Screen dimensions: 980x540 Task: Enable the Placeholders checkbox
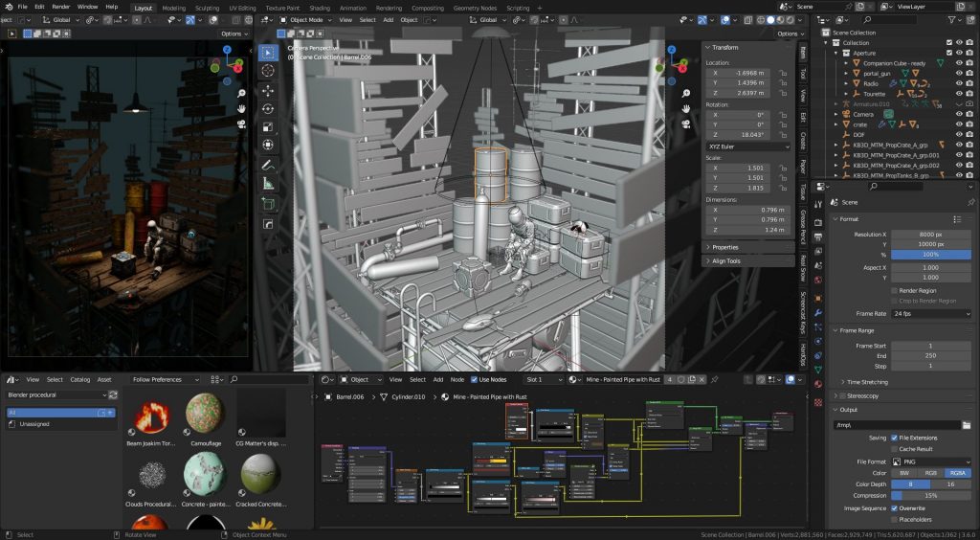coord(895,519)
